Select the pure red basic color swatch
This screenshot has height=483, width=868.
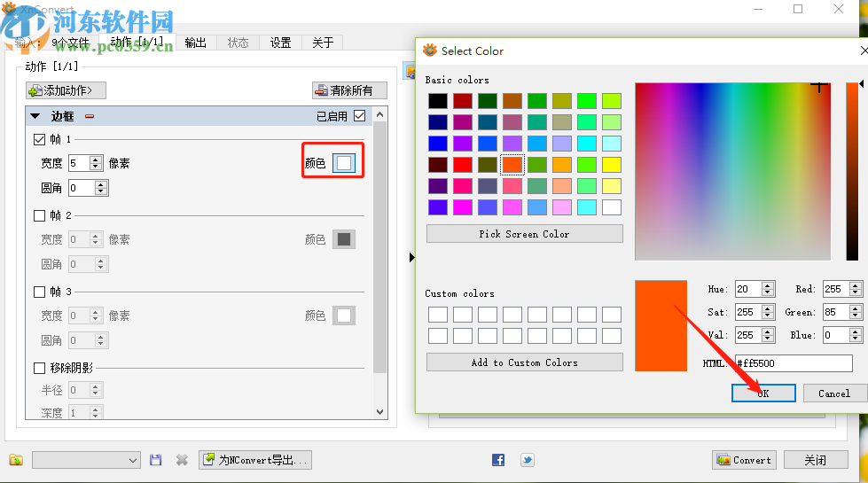(x=462, y=164)
